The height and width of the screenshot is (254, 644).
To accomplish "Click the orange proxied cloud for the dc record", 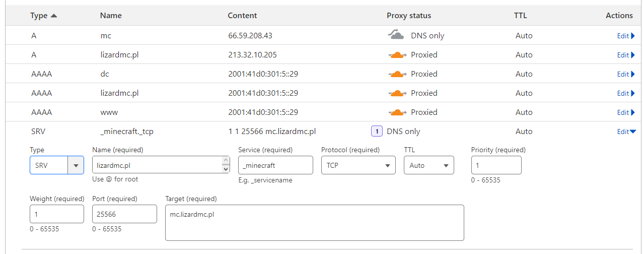I will (397, 74).
